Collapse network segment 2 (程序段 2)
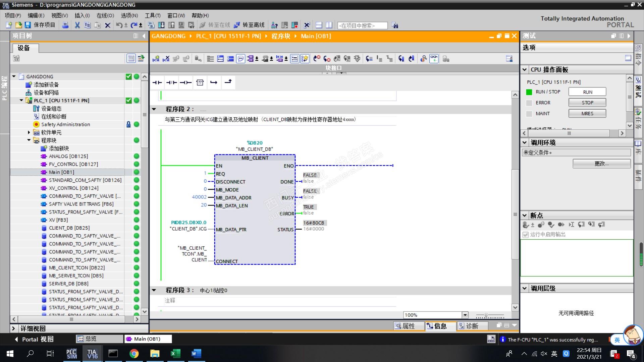 (154, 109)
